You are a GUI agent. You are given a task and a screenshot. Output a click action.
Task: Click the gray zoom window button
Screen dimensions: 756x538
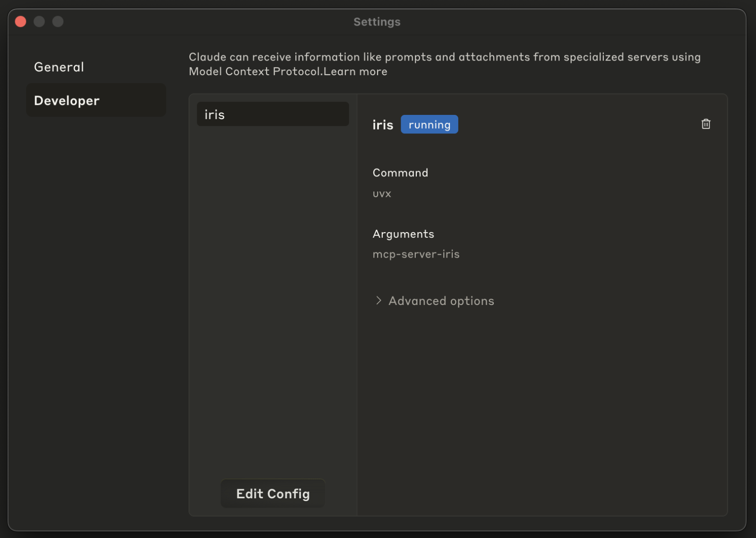[58, 22]
